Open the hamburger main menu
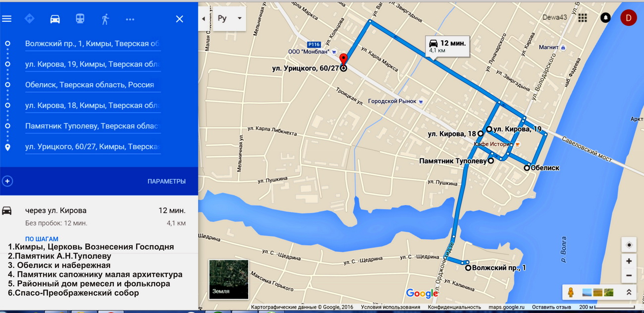644x313 pixels. [x=6, y=19]
